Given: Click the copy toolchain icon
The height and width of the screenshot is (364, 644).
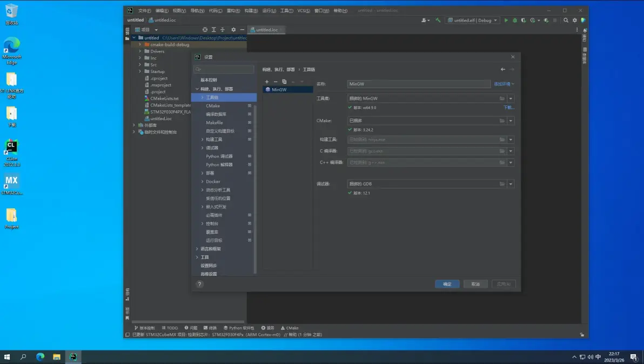Looking at the screenshot, I should (284, 82).
